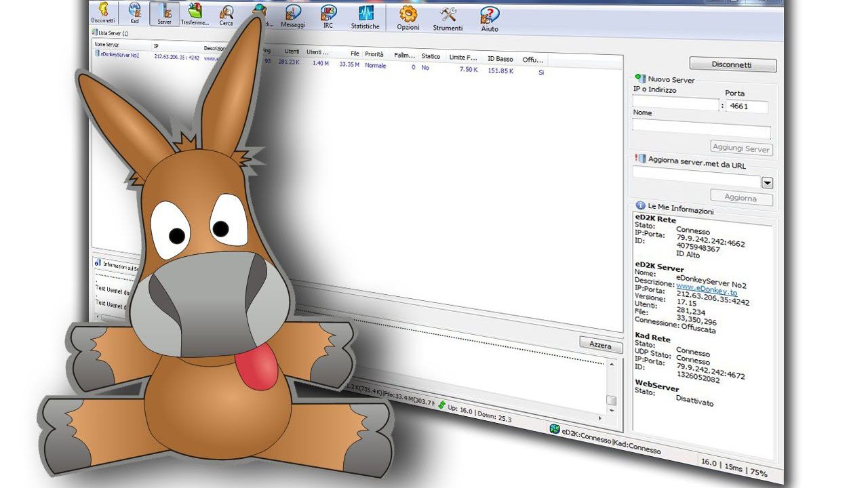Image resolution: width=868 pixels, height=488 pixels.
Task: Click the eD2K connection globe status icon
Action: (x=555, y=429)
